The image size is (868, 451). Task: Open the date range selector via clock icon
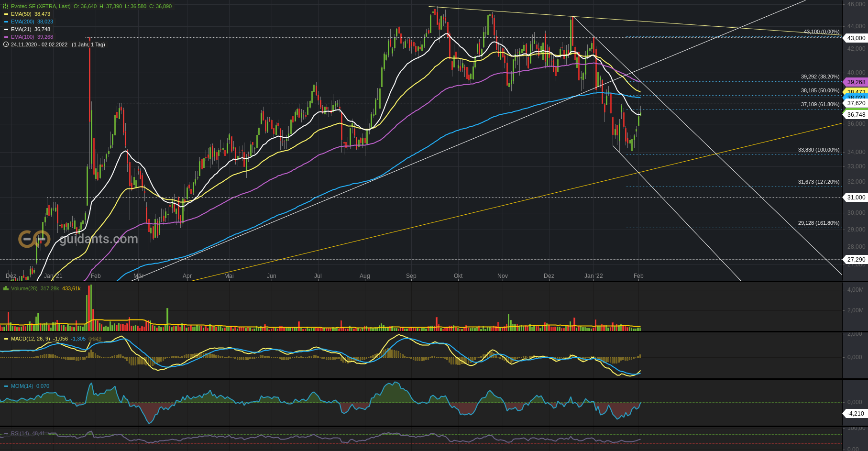click(x=5, y=44)
